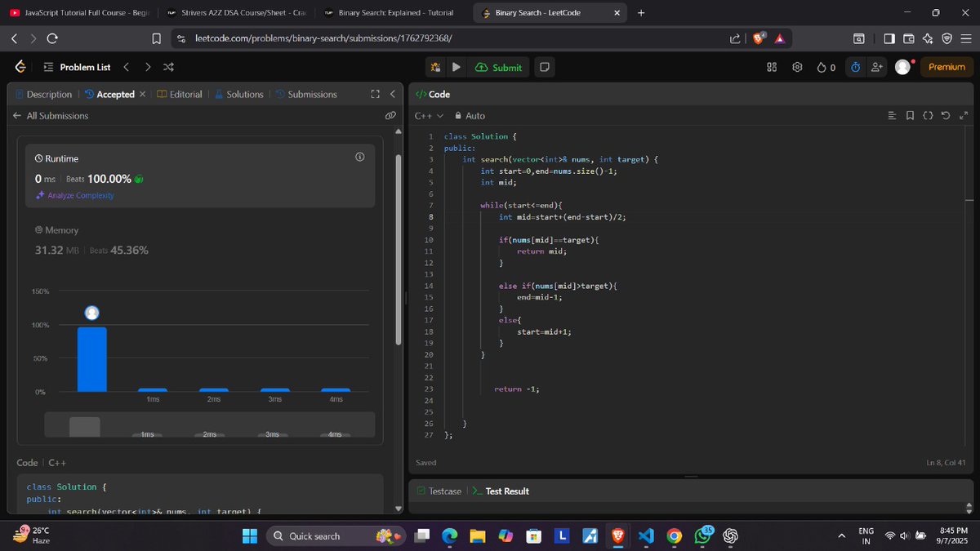Format the code with the align-lines icon
This screenshot has width=980, height=551.
[x=892, y=116]
